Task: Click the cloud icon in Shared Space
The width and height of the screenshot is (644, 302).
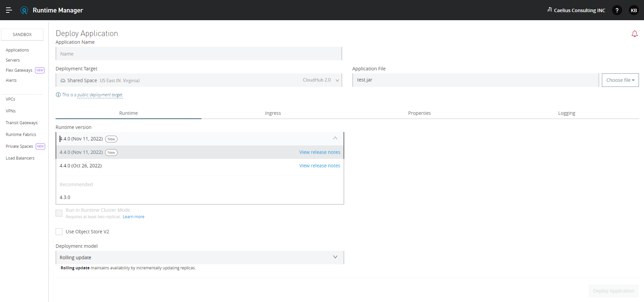Action: 63,80
